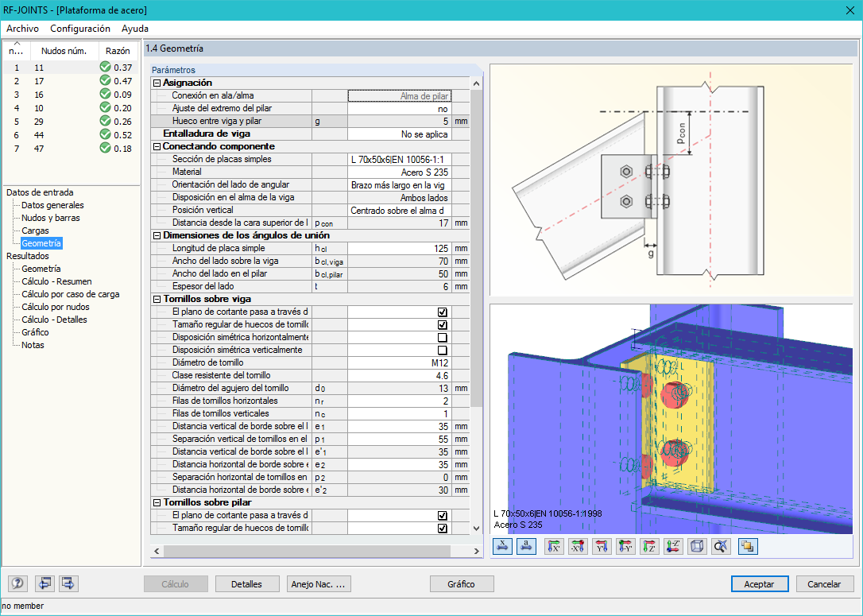
Task: Toggle 'Tamaño regular de huecos' checkbox under Tornillos sobre pilar
Action: tap(442, 529)
